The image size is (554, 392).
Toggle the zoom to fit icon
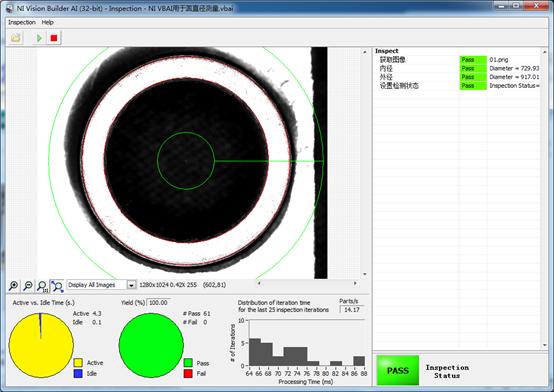click(57, 286)
